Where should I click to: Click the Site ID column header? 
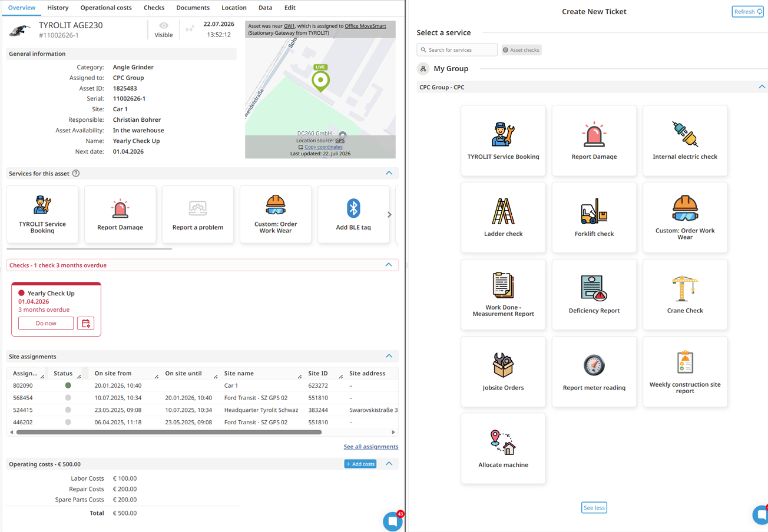(x=318, y=373)
